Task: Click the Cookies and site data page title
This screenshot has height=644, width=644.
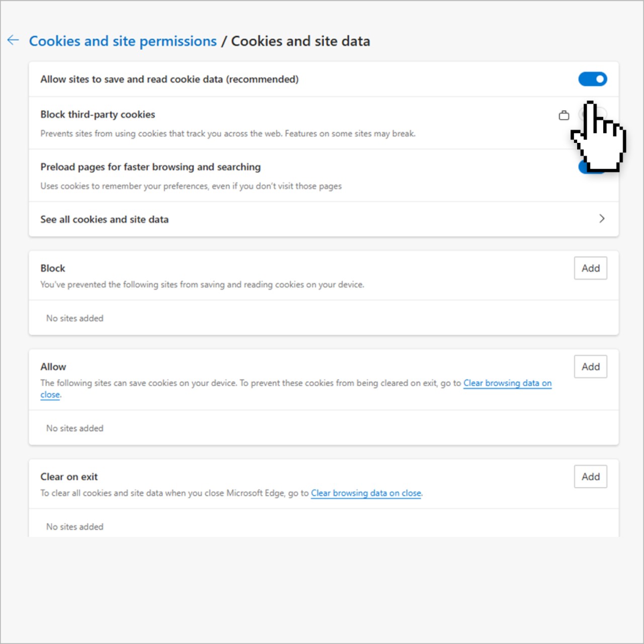Action: [x=300, y=41]
